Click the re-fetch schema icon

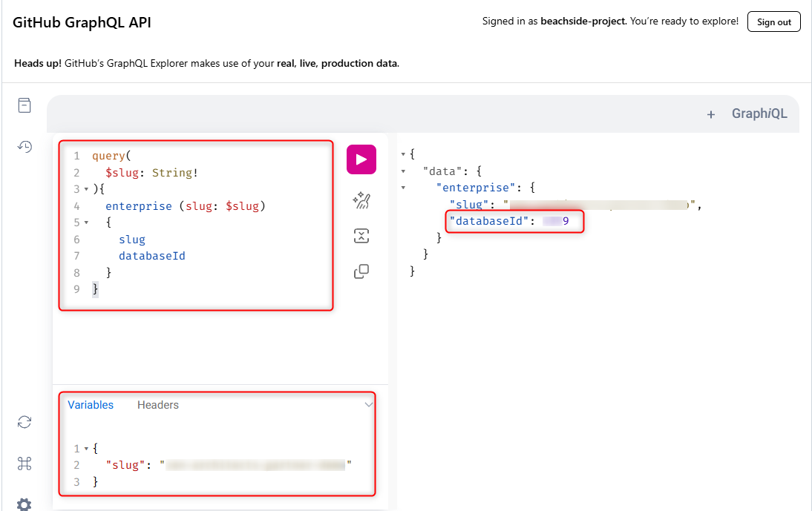(x=24, y=422)
